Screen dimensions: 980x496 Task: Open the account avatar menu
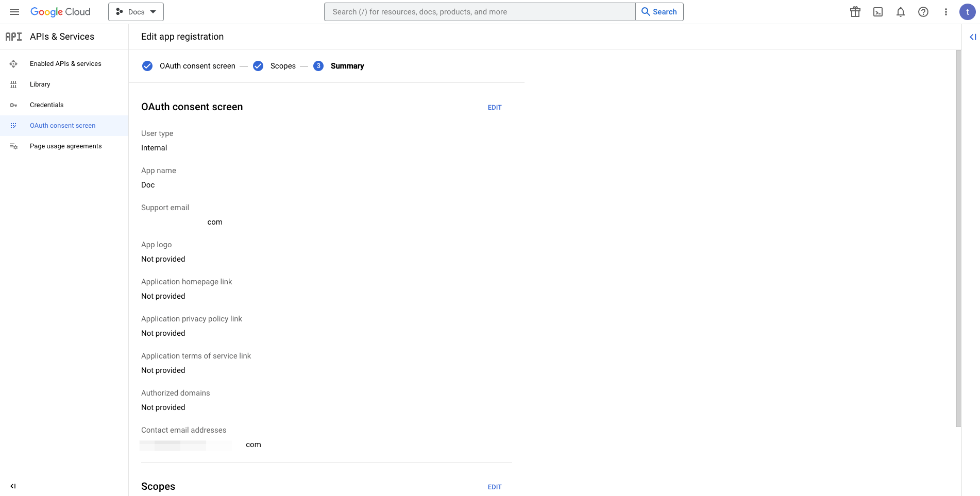click(967, 12)
